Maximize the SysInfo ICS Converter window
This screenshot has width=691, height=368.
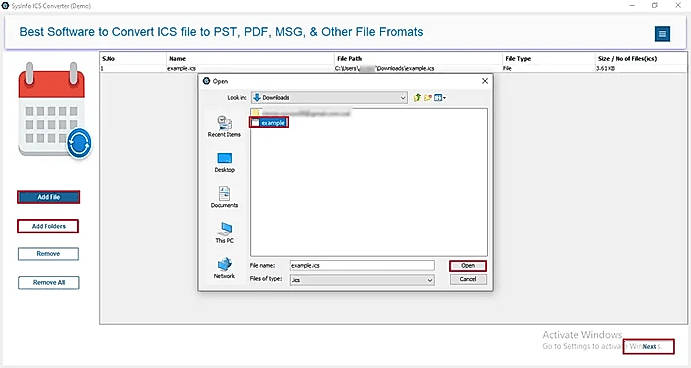(655, 5)
